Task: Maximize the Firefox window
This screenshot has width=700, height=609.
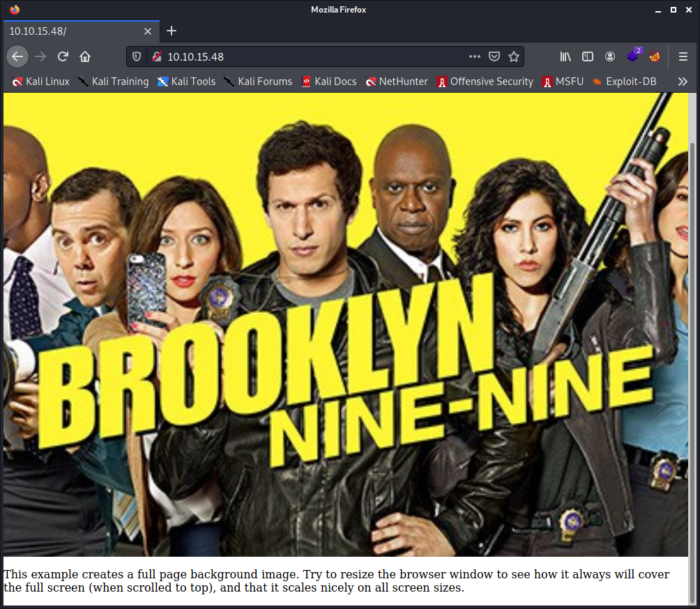Action: coord(674,10)
